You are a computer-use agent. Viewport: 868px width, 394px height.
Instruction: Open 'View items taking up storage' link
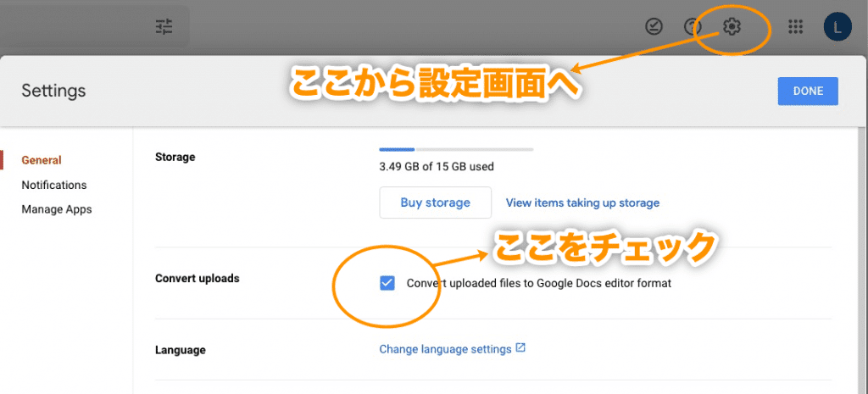tap(582, 203)
